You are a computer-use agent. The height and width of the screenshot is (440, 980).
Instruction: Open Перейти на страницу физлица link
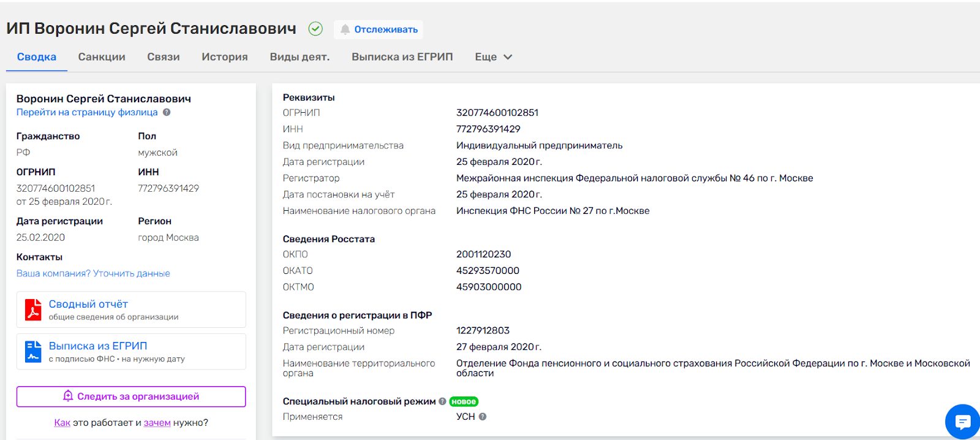87,112
